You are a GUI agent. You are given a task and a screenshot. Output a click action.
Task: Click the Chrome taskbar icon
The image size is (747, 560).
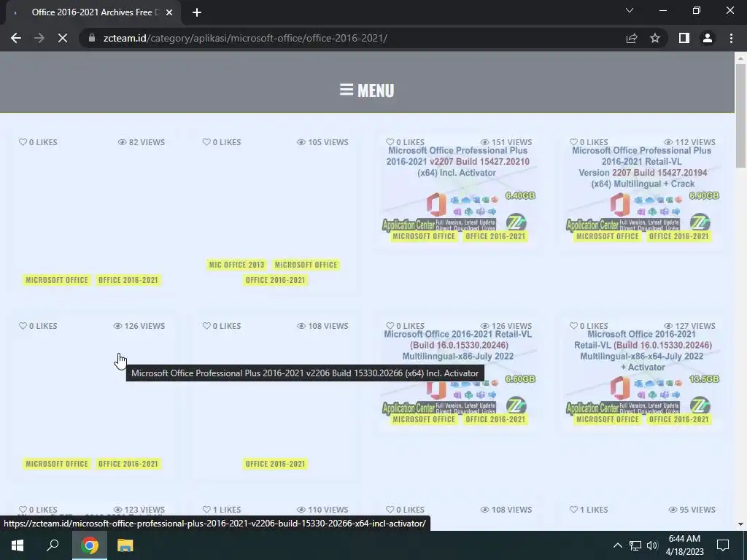89,545
